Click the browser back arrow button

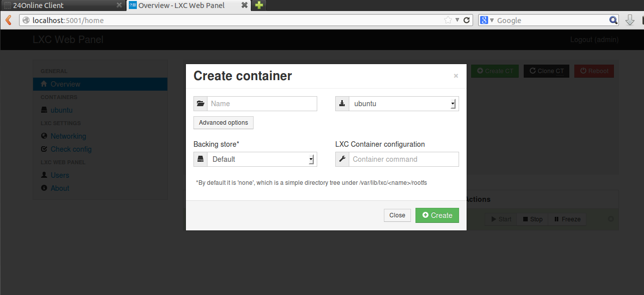pos(9,20)
